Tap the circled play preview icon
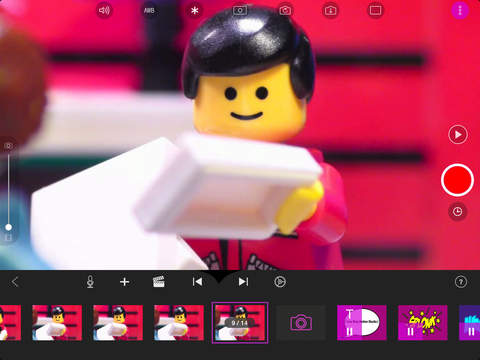The width and height of the screenshot is (480, 360). click(280, 282)
